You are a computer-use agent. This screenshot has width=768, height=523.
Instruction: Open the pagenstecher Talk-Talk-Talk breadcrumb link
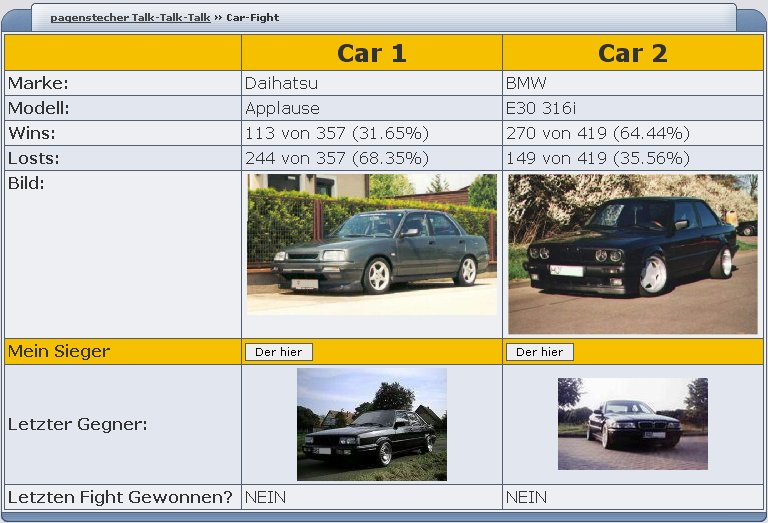(x=130, y=18)
